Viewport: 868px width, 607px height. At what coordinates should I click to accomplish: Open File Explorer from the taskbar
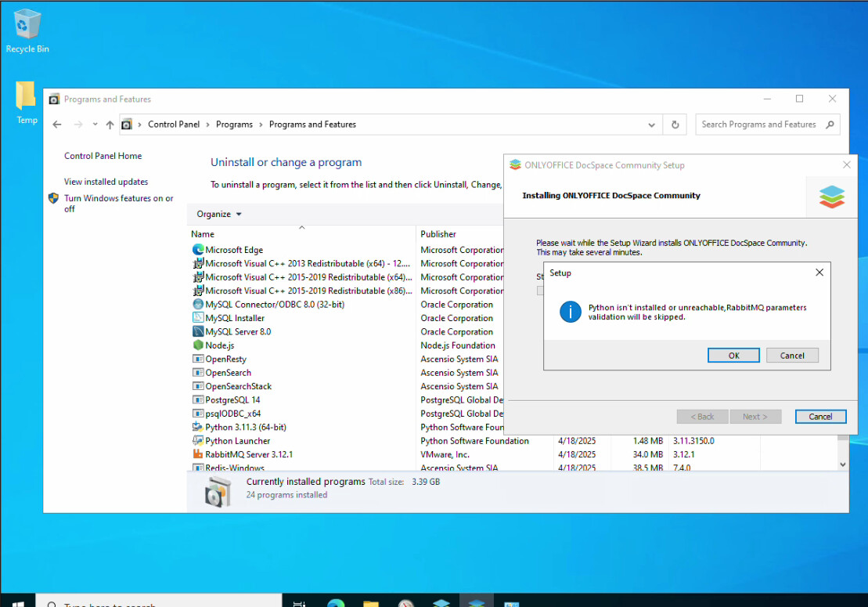coord(371,602)
